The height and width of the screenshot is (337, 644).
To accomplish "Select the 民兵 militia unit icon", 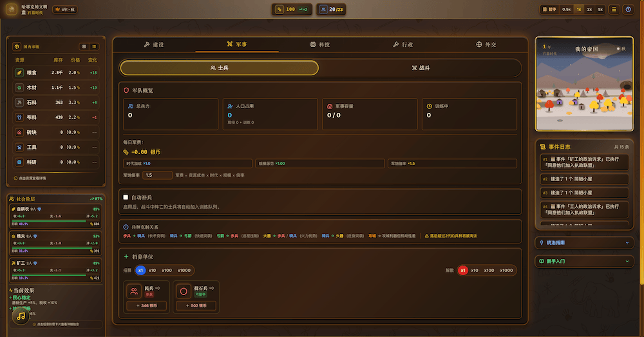I will point(134,291).
